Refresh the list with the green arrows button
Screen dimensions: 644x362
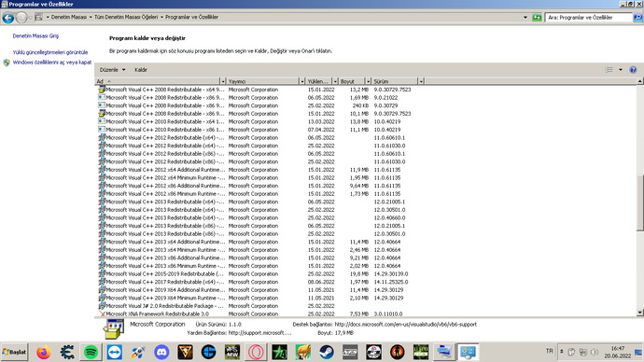pyautogui.click(x=537, y=17)
